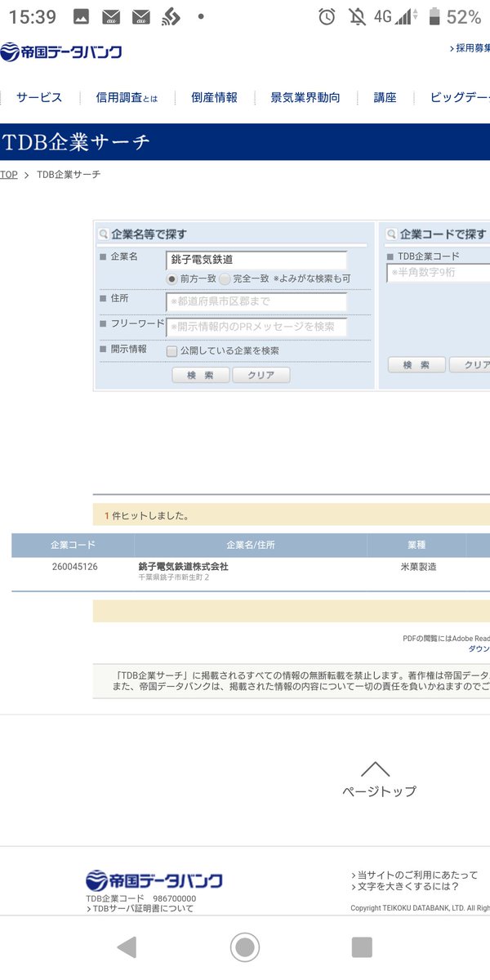Open the Teikoku Databank logo at top

click(61, 53)
